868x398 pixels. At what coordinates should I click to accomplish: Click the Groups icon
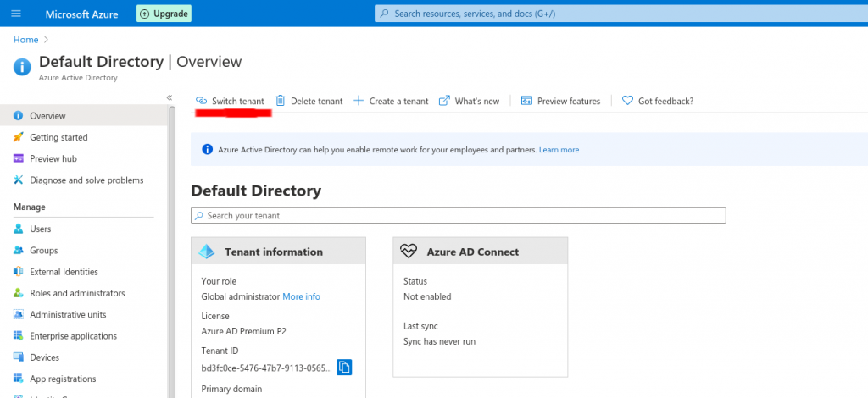pyautogui.click(x=19, y=251)
